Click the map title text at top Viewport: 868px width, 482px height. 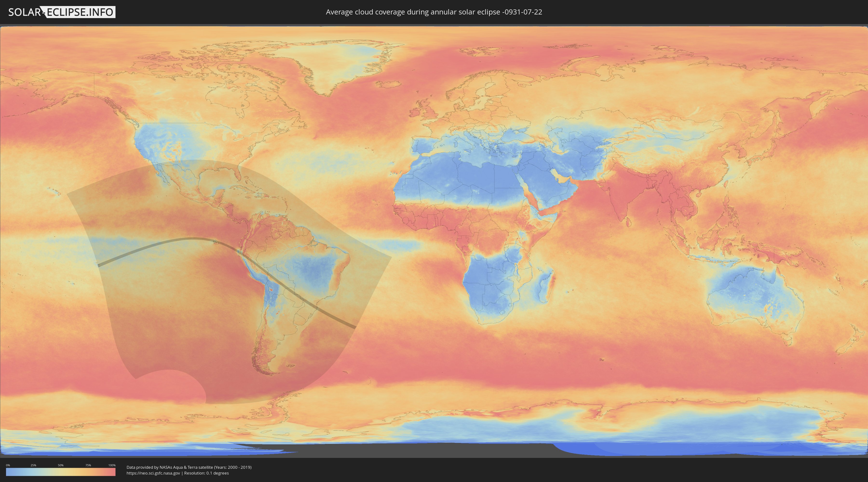pyautogui.click(x=434, y=12)
